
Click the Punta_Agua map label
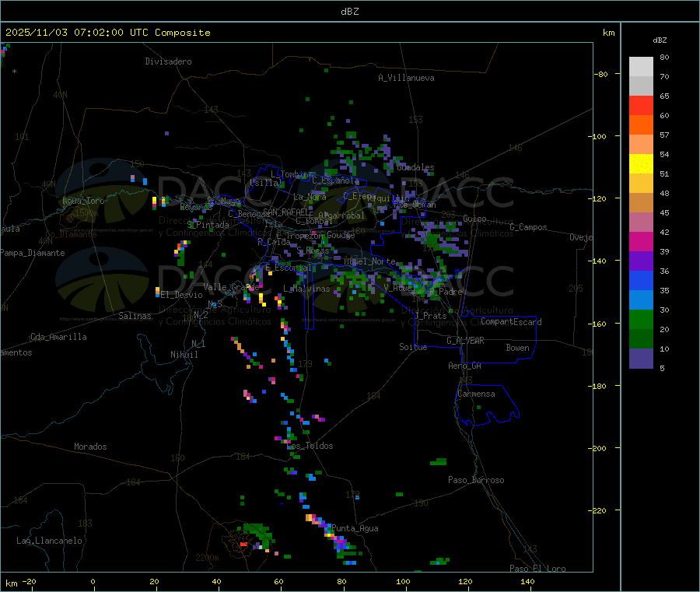355,528
